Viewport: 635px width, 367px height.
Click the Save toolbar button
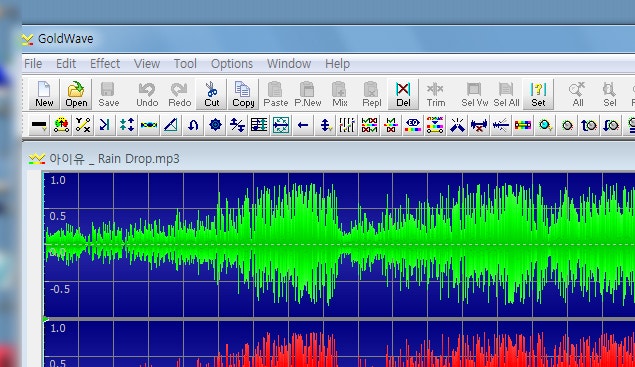(x=109, y=94)
